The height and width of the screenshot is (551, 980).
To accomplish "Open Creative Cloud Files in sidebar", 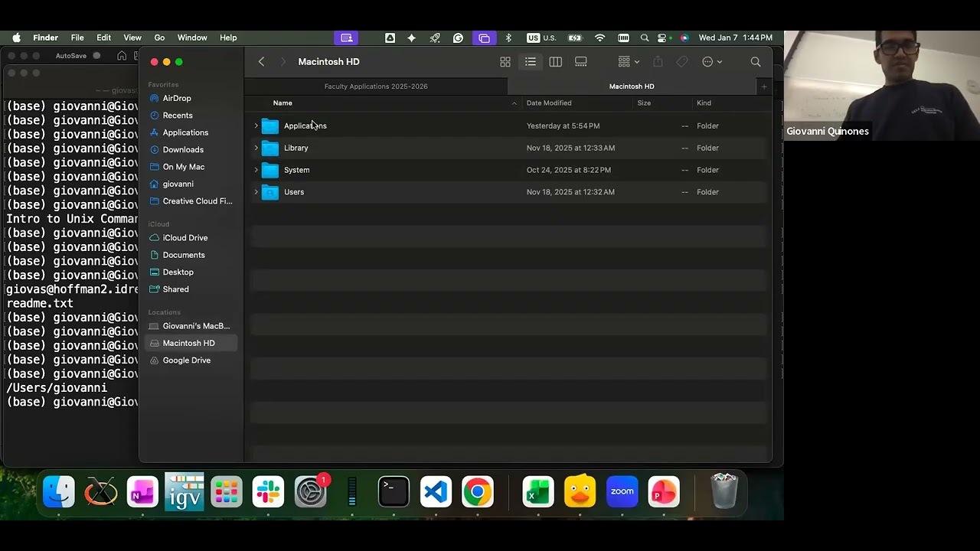I will tap(191, 201).
